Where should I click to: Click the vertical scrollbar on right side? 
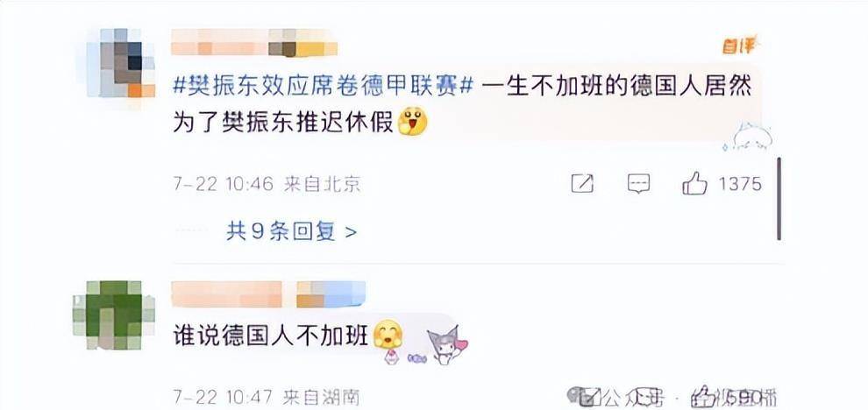[x=779, y=199]
